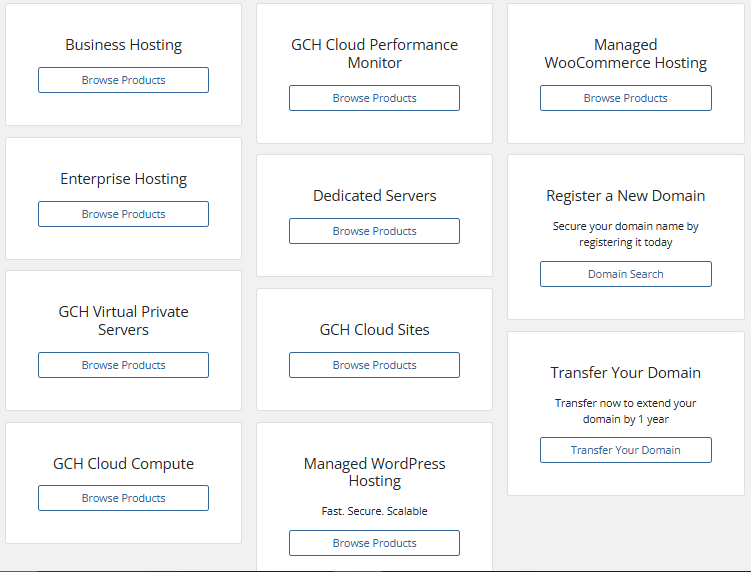This screenshot has width=751, height=572.
Task: Browse products under Enterprise Hosting
Action: [123, 214]
